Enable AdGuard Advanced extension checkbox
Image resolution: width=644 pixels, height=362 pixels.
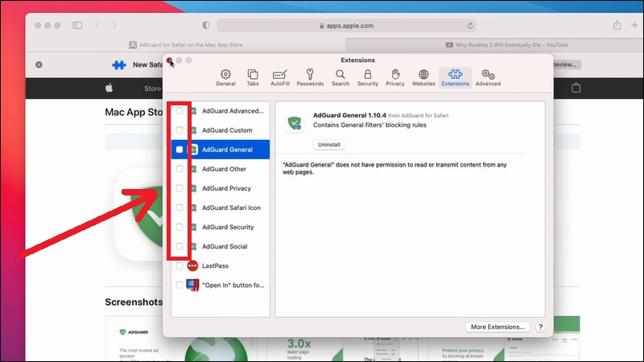point(180,111)
